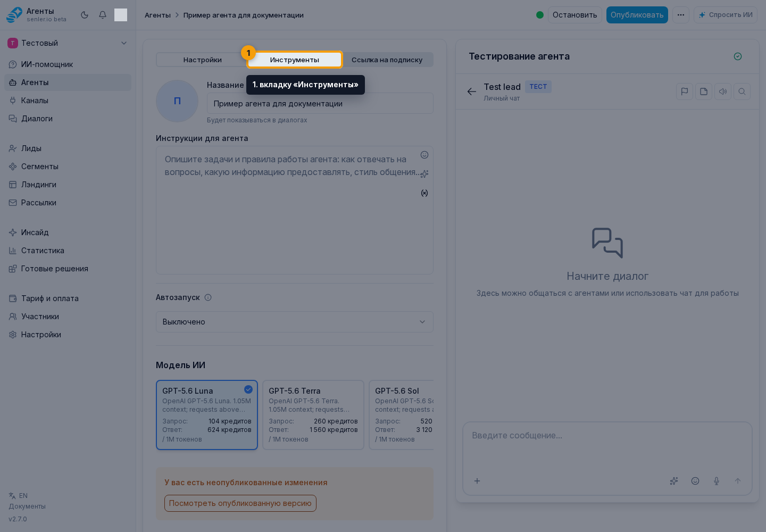
Task: Click the agent name input field
Action: (x=320, y=104)
